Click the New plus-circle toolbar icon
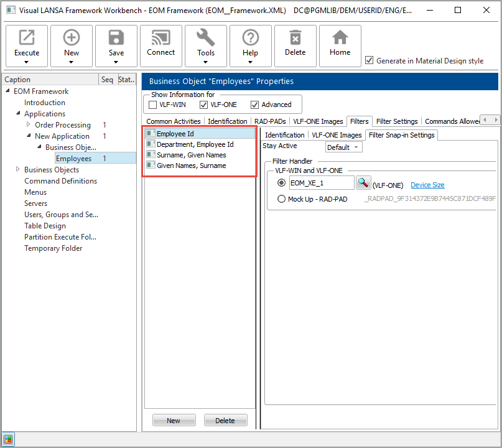This screenshot has height=448, width=502. [71, 37]
